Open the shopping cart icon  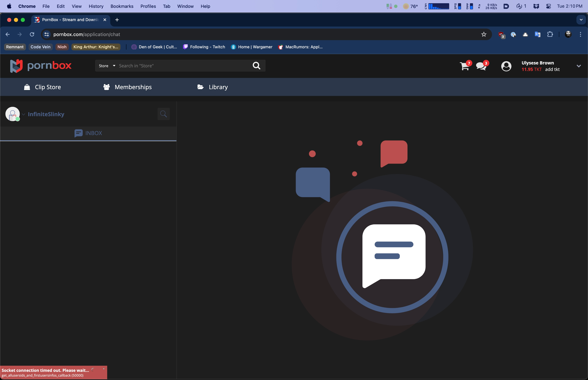point(464,66)
